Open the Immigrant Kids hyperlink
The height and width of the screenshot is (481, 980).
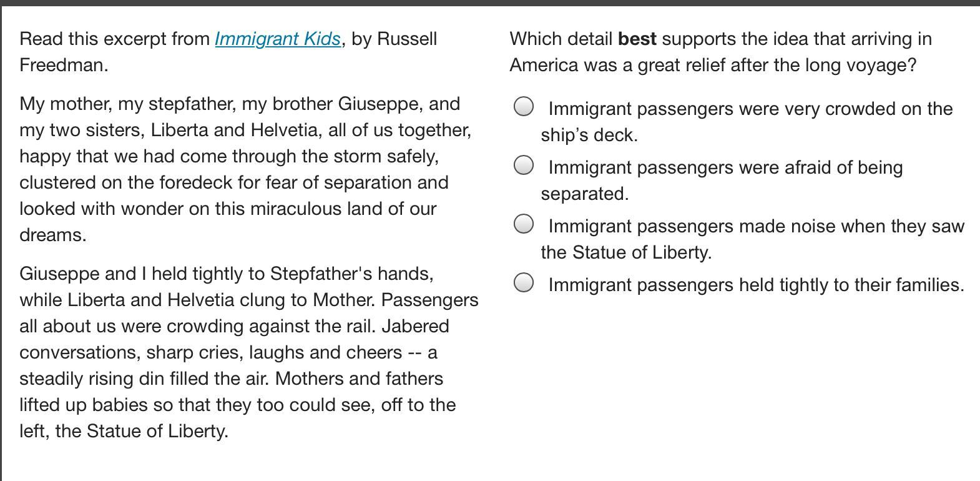click(x=278, y=39)
